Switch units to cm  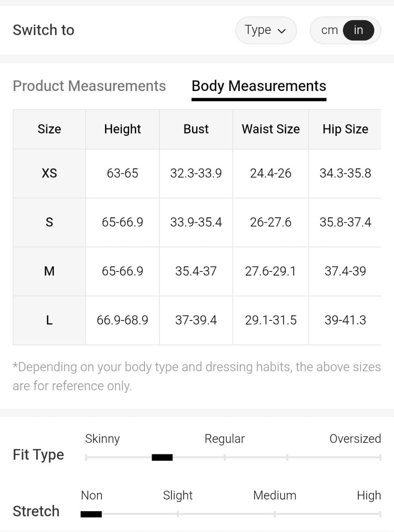pos(329,30)
